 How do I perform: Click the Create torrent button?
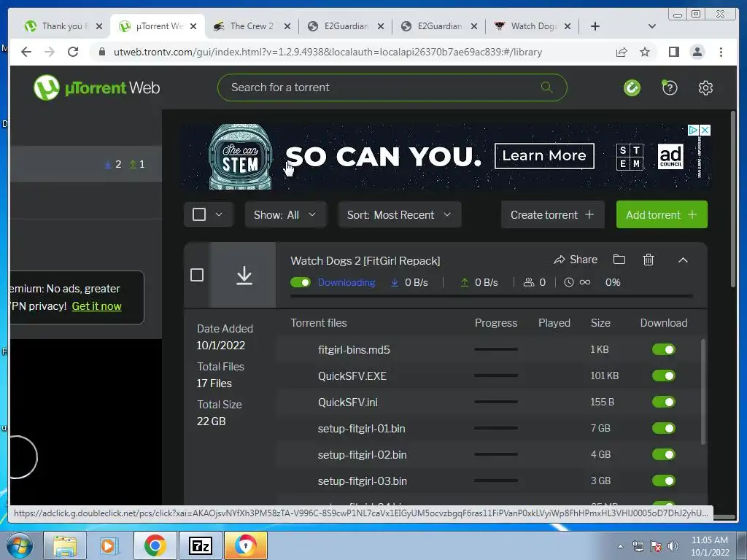coord(553,215)
